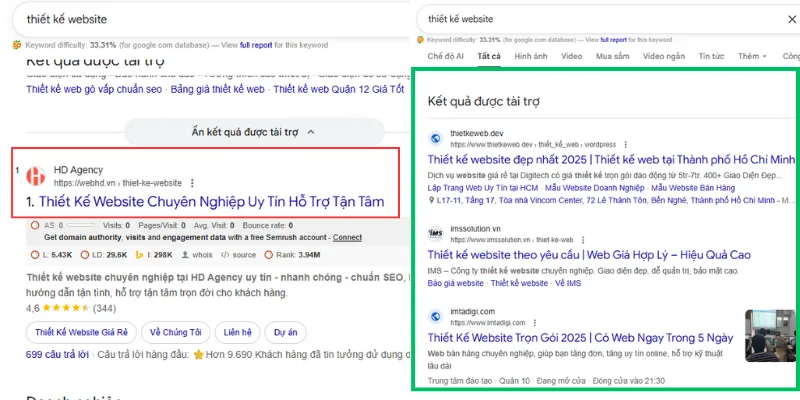Select the Tất cả tab

(489, 56)
